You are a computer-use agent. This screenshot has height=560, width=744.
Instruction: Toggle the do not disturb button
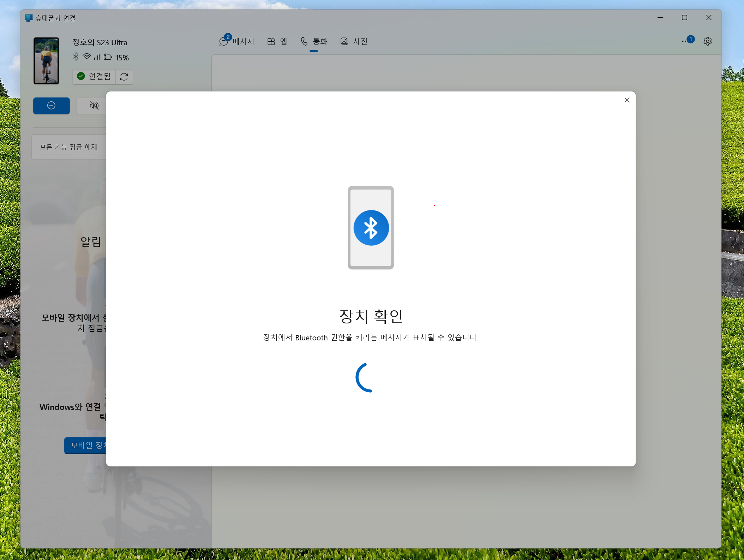click(52, 106)
